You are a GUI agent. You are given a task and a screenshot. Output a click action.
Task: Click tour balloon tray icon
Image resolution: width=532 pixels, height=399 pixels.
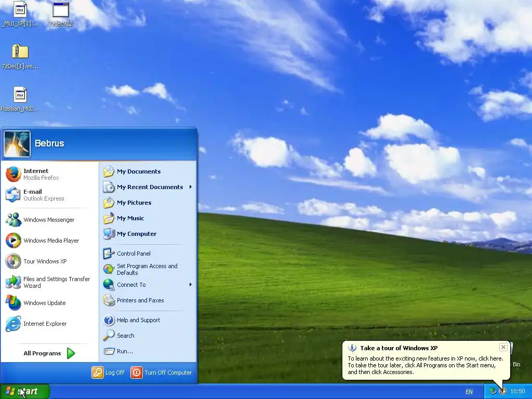pos(503,391)
